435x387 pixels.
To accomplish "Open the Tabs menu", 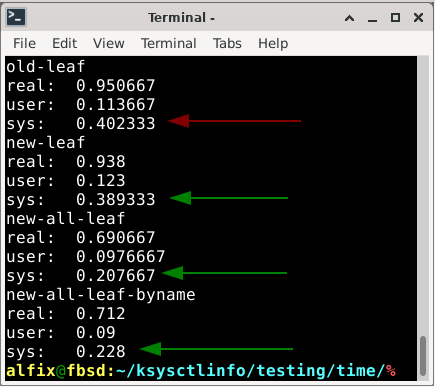I will [x=227, y=43].
